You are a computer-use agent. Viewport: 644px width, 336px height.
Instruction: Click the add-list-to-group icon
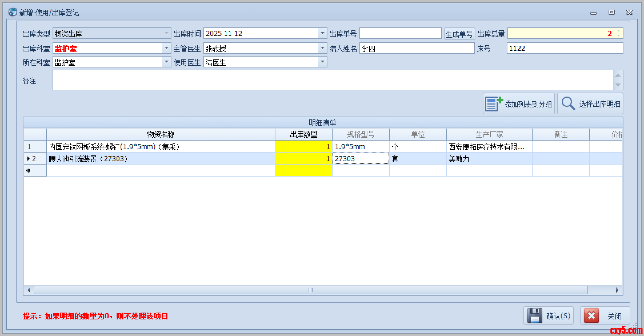tap(493, 104)
